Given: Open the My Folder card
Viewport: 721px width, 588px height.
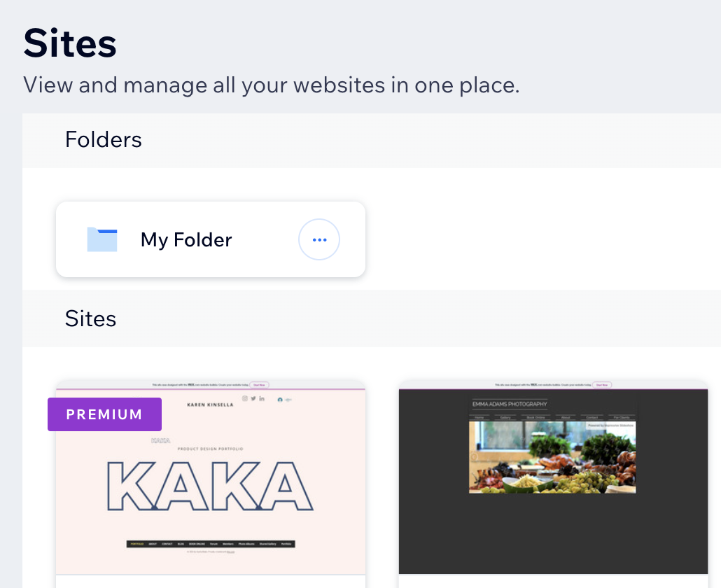Looking at the screenshot, I should click(211, 239).
